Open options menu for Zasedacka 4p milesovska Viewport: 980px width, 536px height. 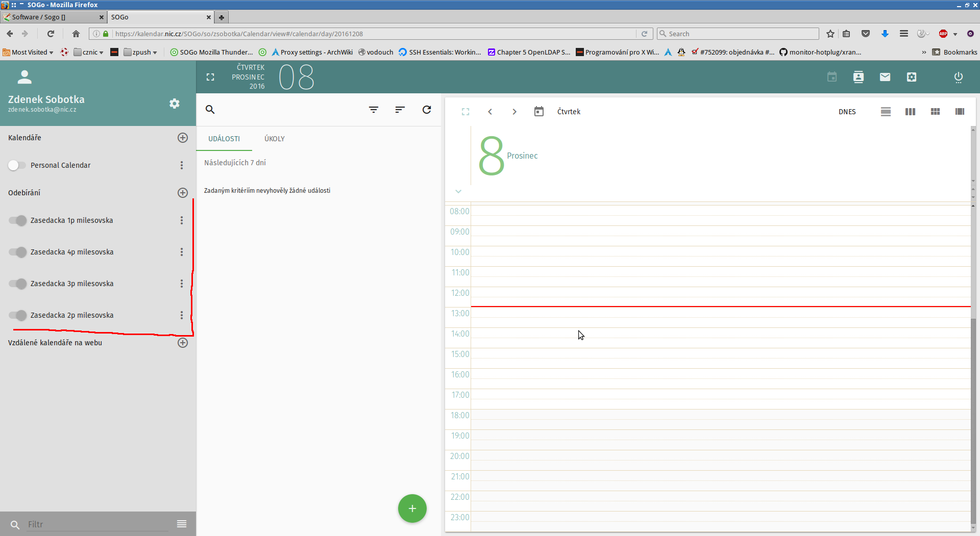(x=181, y=252)
